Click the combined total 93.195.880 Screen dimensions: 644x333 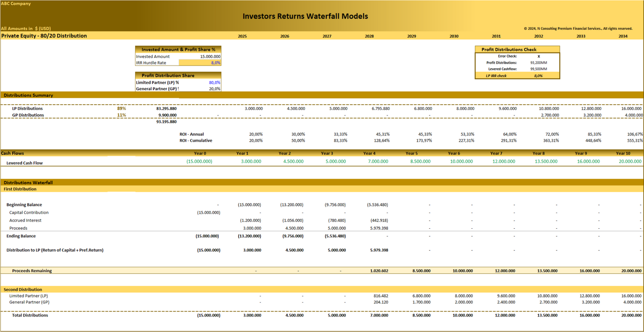[166, 121]
